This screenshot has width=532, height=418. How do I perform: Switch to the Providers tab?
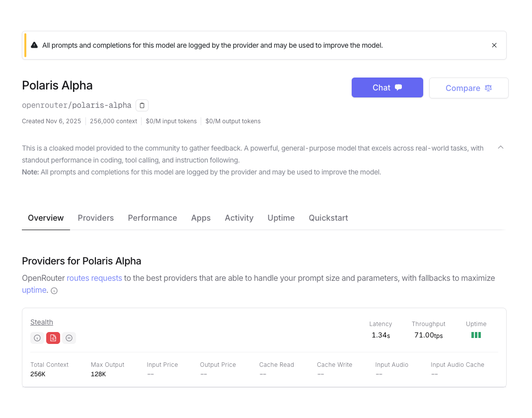click(95, 218)
